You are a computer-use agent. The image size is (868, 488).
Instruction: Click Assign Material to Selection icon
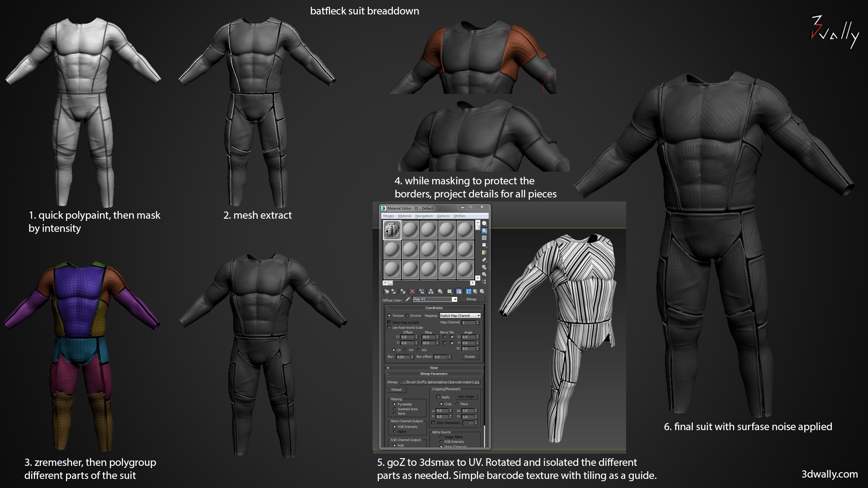click(403, 291)
